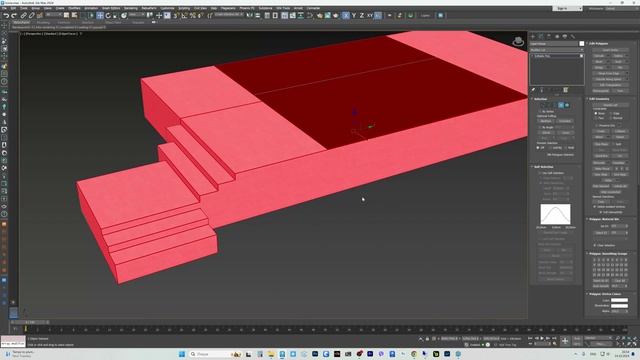The height and width of the screenshot is (360, 640).
Task: Click the Mirror tool icon
Action: click(x=249, y=16)
